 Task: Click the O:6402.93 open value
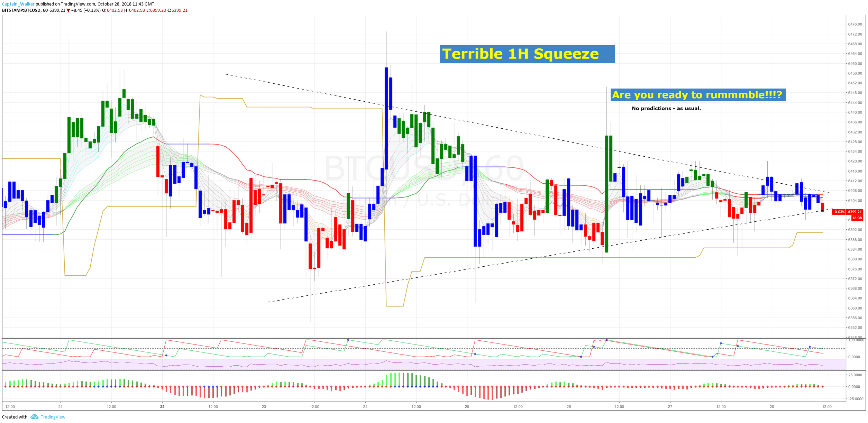(x=112, y=10)
